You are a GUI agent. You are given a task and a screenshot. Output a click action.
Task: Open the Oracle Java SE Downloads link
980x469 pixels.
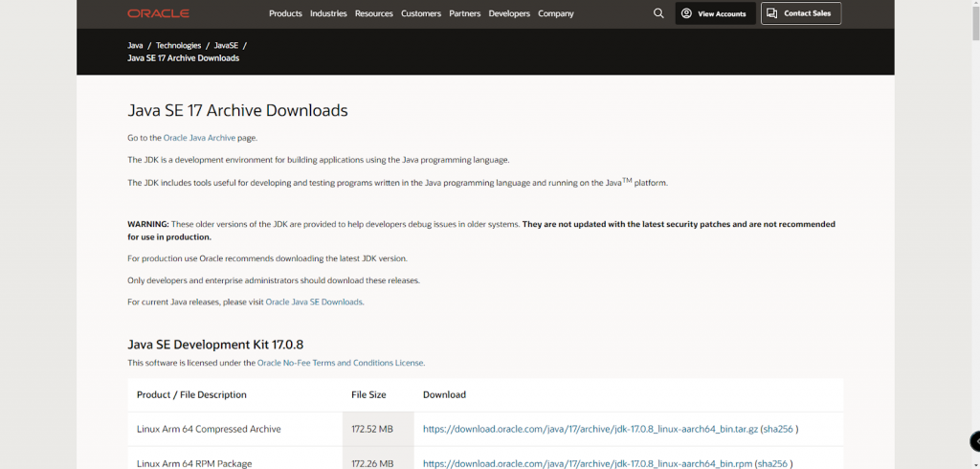coord(314,301)
